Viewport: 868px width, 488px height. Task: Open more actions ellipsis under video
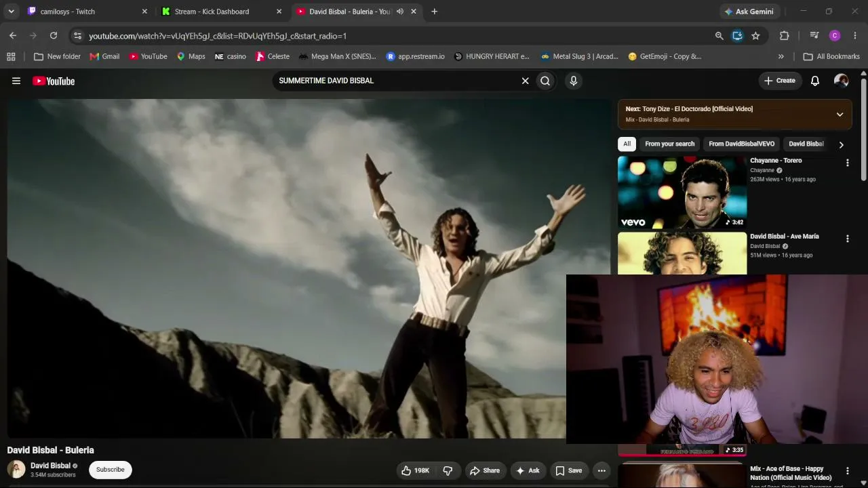(601, 470)
